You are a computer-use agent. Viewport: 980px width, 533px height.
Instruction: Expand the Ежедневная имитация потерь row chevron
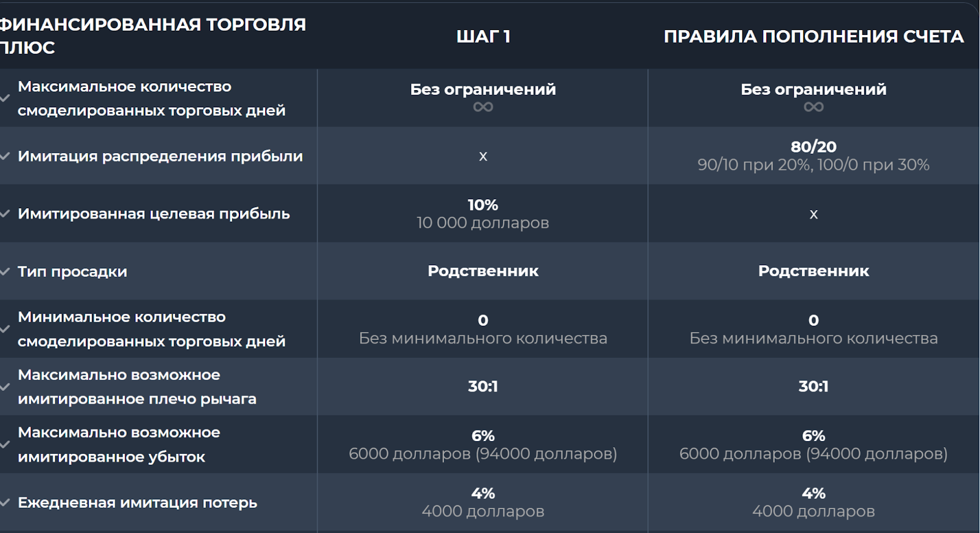(5, 502)
